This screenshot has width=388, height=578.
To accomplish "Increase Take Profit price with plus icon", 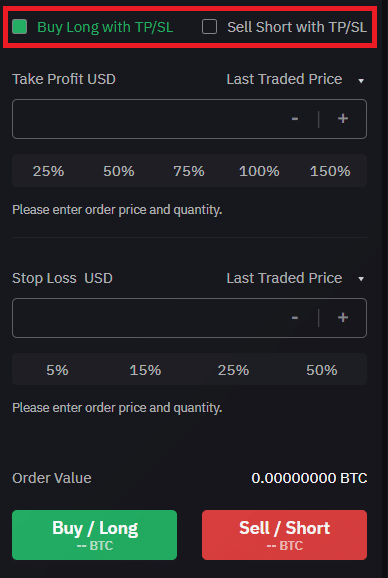I will pyautogui.click(x=343, y=119).
